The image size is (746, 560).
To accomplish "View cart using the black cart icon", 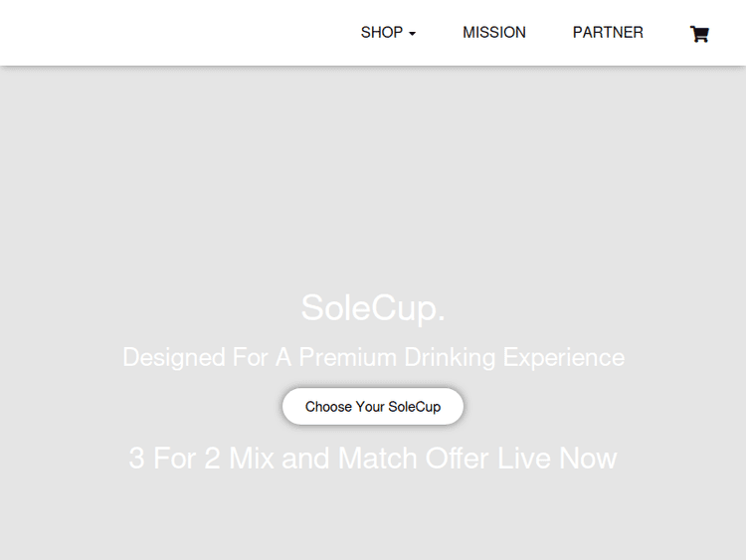I will [x=699, y=33].
